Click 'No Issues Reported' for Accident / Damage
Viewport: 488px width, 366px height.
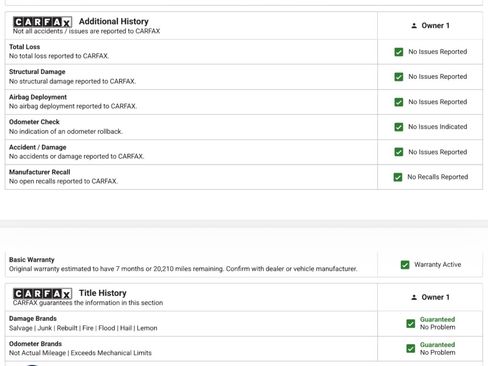(438, 152)
